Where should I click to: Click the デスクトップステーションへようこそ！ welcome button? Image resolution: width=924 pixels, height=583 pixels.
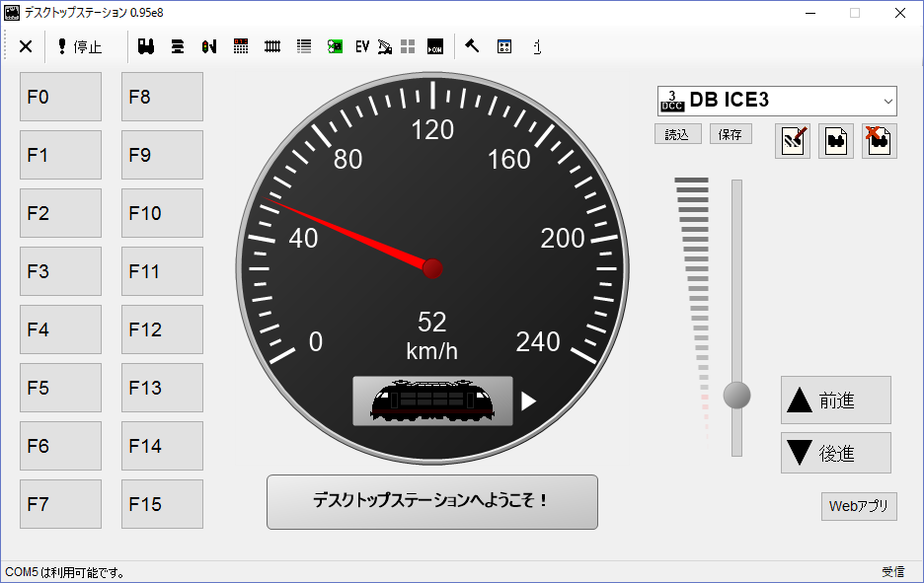click(432, 502)
